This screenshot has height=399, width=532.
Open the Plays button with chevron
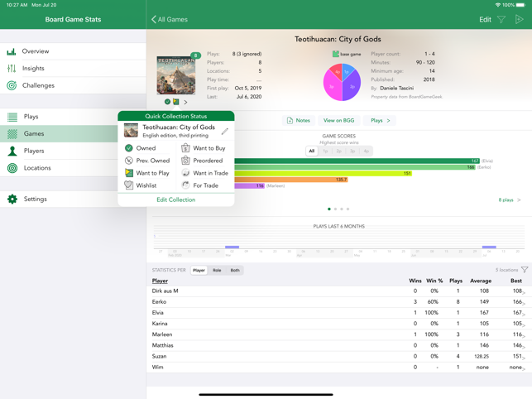point(380,121)
